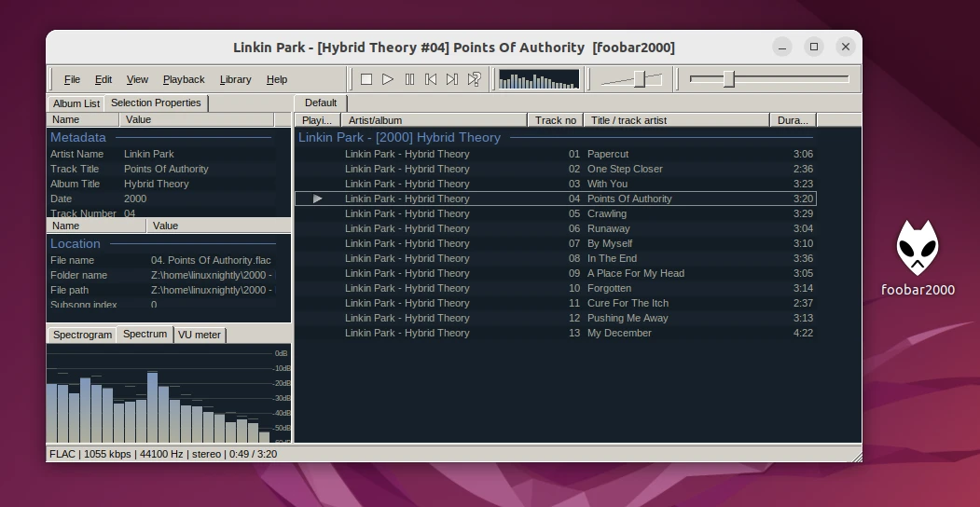Skip to the next track

pyautogui.click(x=452, y=79)
